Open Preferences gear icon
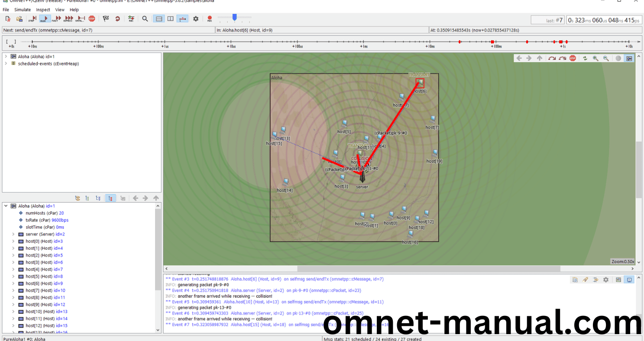Screen dimensions: 644x341 pyautogui.click(x=196, y=19)
